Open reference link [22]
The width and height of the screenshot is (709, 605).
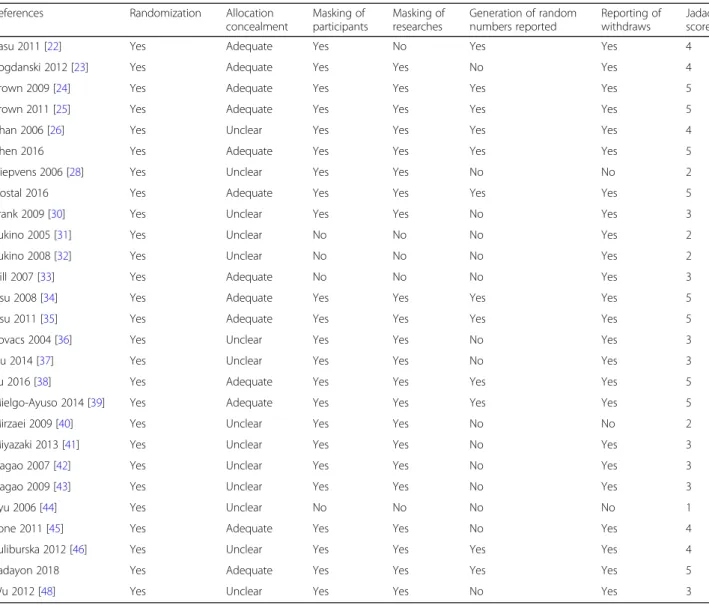[53, 46]
